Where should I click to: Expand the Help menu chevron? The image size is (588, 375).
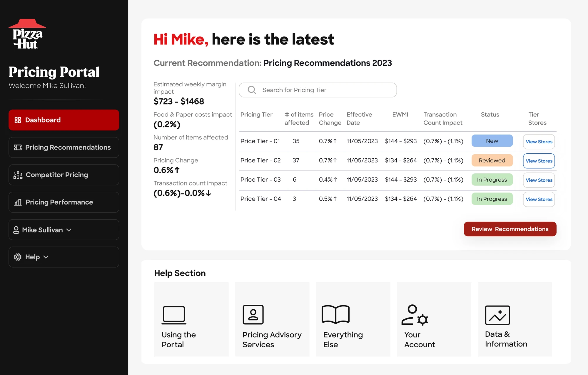click(x=46, y=257)
